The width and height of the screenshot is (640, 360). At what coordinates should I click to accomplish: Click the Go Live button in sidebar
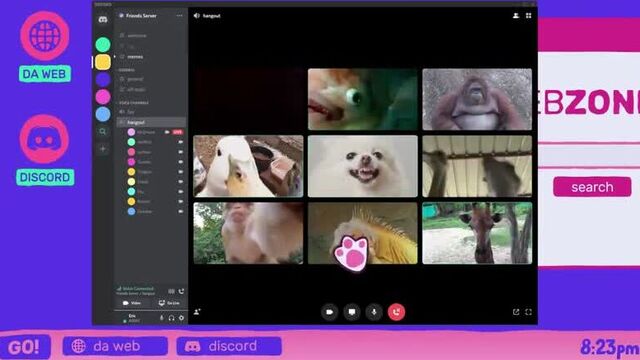pos(169,303)
